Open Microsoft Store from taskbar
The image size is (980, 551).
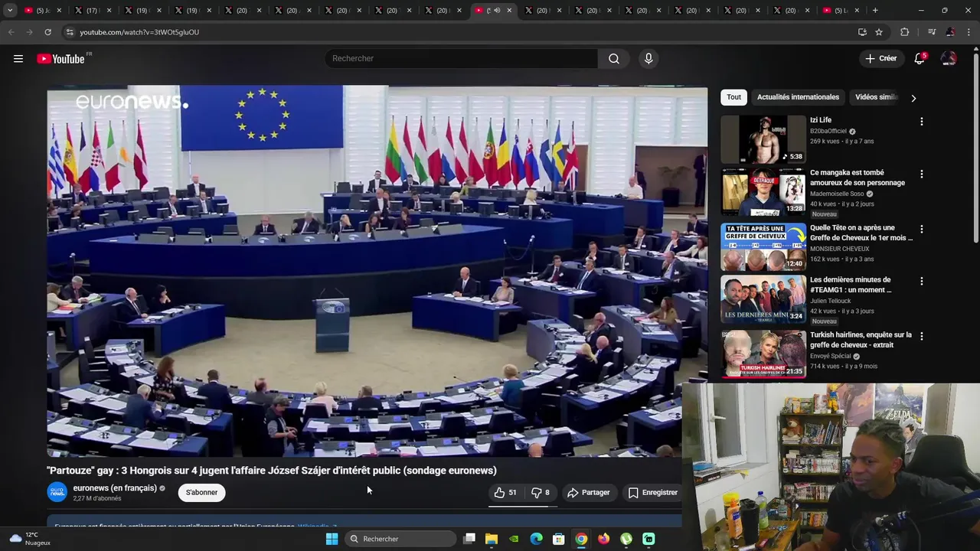(x=559, y=539)
